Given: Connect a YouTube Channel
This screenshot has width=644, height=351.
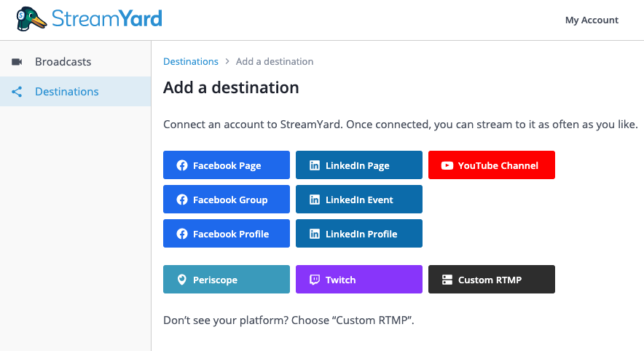Looking at the screenshot, I should (x=492, y=165).
